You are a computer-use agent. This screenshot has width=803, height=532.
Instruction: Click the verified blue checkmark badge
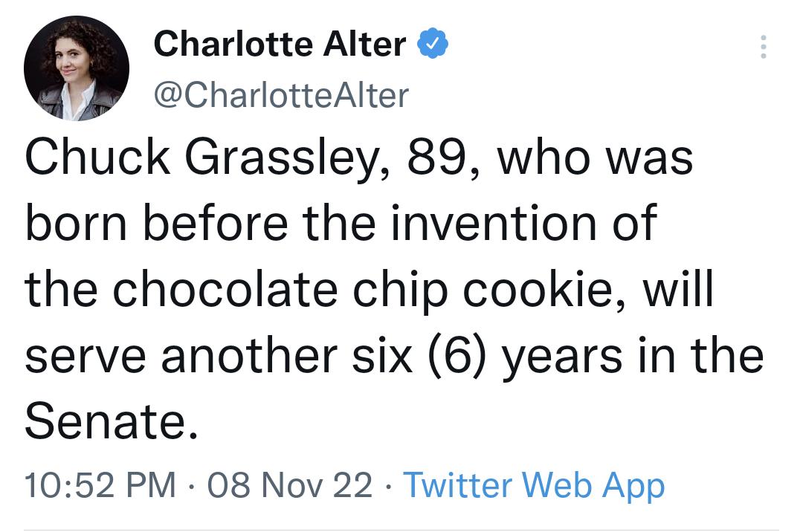coord(431,43)
